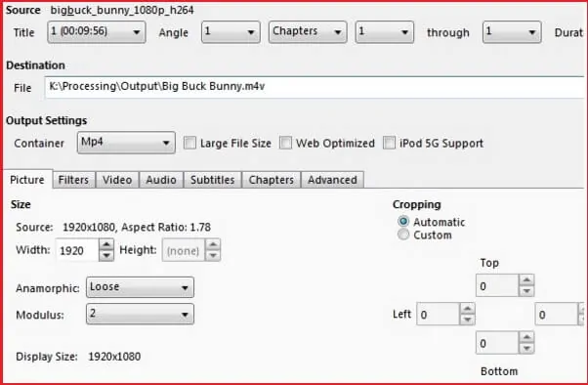
Task: Switch to the Picture tab
Action: [27, 180]
